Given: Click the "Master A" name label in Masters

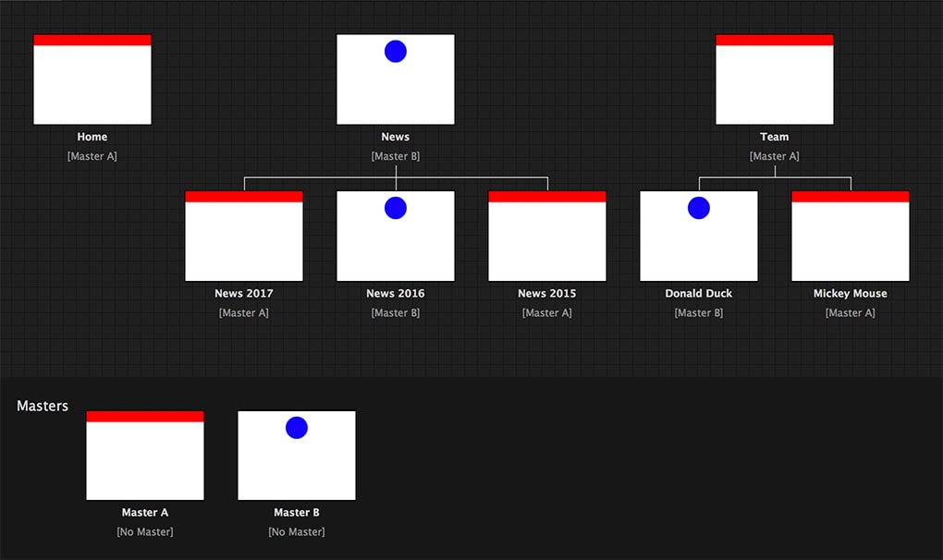Looking at the screenshot, I should click(x=145, y=513).
